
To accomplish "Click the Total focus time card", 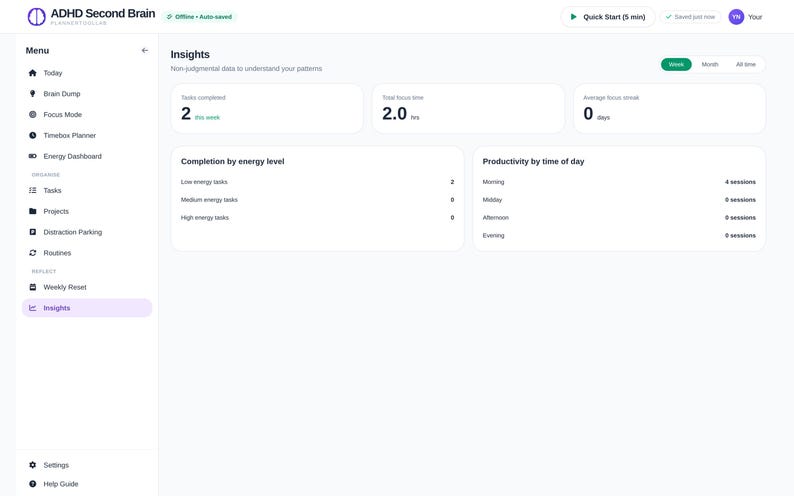I will coord(468,109).
